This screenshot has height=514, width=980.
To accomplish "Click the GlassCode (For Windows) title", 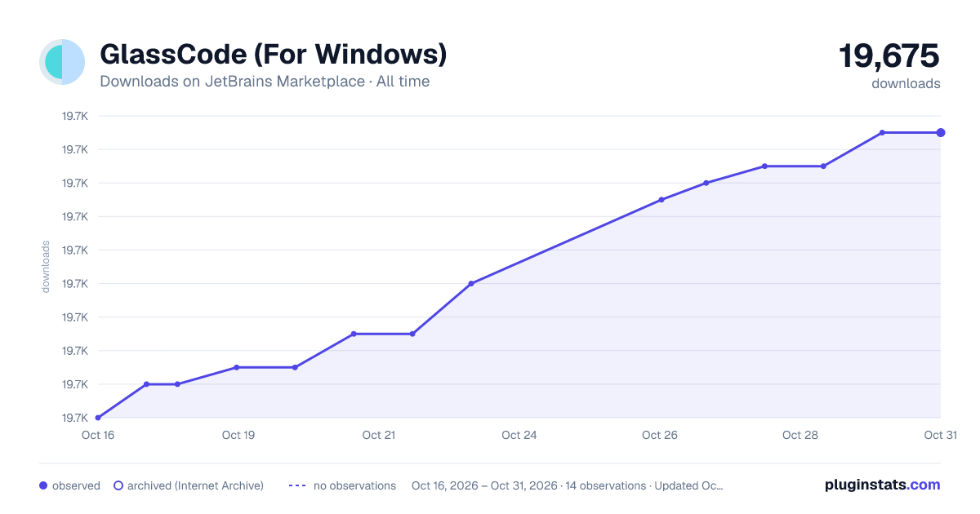I will pos(274,54).
